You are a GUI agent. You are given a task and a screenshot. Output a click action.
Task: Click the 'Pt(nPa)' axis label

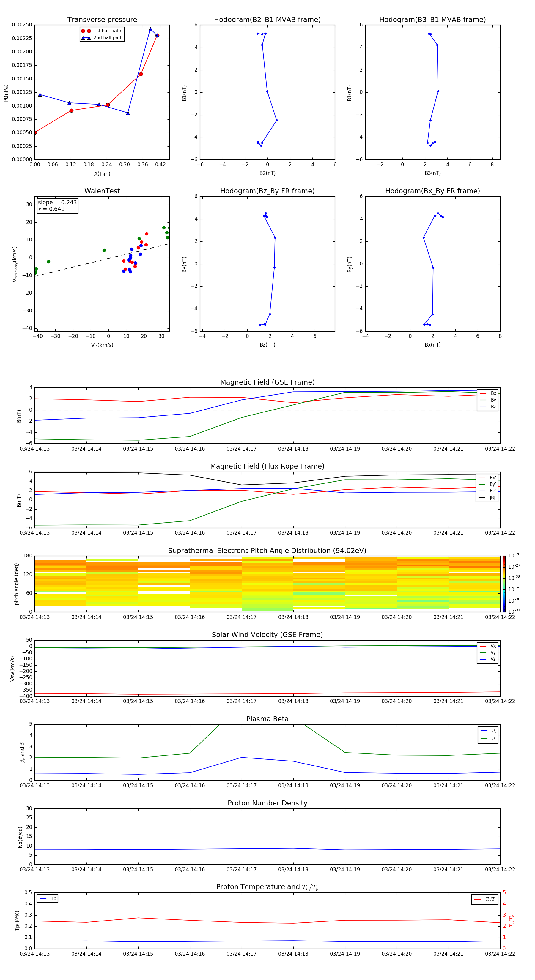(x=6, y=92)
